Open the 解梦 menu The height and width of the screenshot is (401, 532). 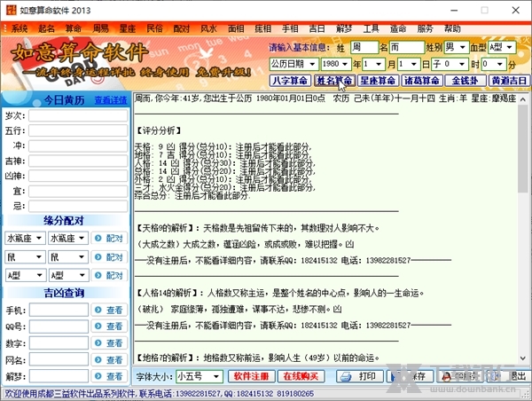344,29
